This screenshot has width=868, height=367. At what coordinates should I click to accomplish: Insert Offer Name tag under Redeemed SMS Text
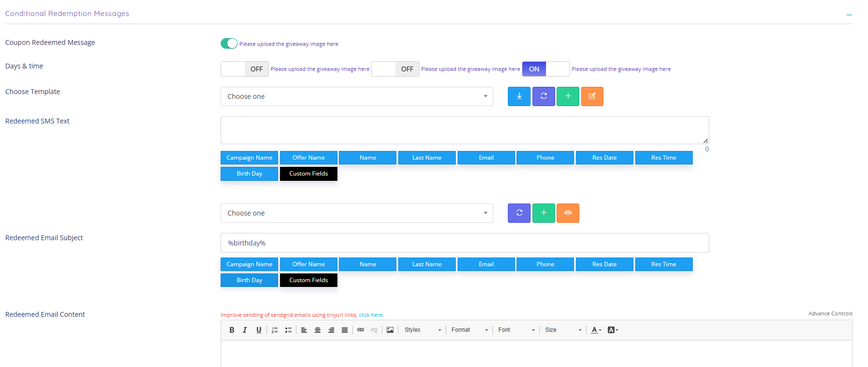click(x=308, y=158)
